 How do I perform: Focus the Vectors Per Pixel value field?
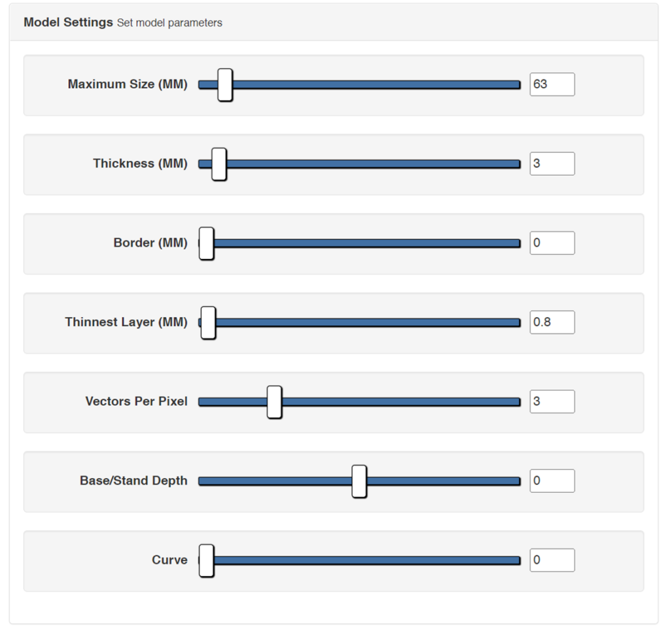[552, 401]
